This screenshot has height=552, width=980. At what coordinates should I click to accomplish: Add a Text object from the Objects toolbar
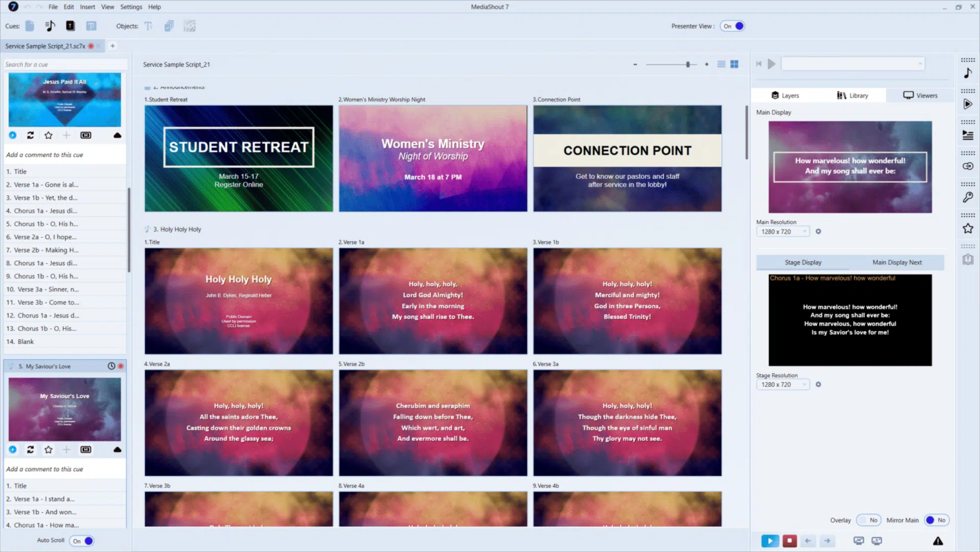pos(149,25)
